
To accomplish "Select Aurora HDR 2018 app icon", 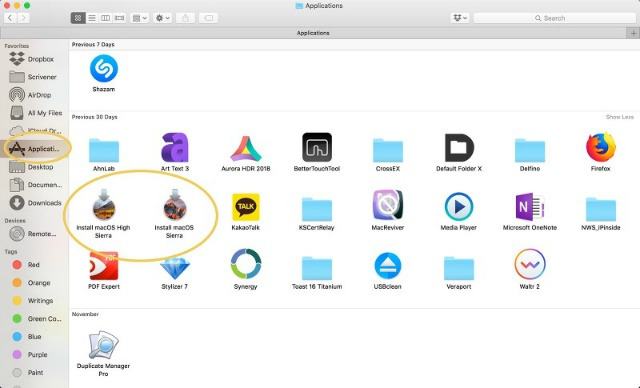I will tap(246, 149).
